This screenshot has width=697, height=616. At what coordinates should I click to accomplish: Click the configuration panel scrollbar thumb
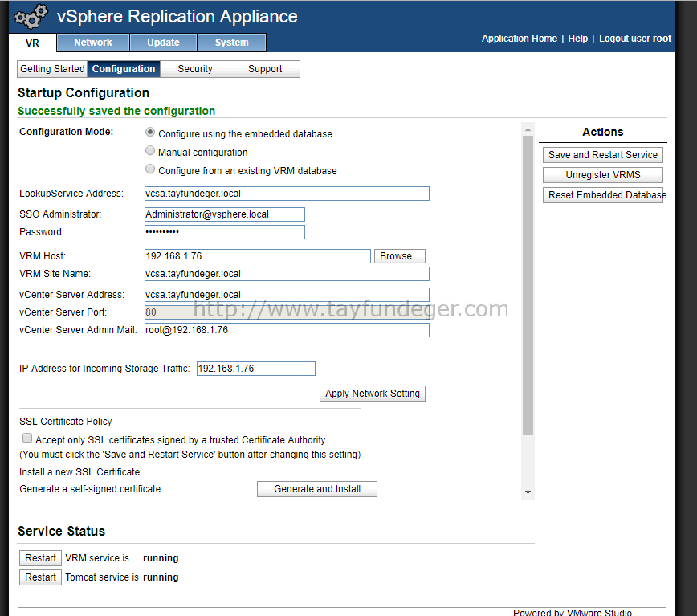(x=528, y=285)
